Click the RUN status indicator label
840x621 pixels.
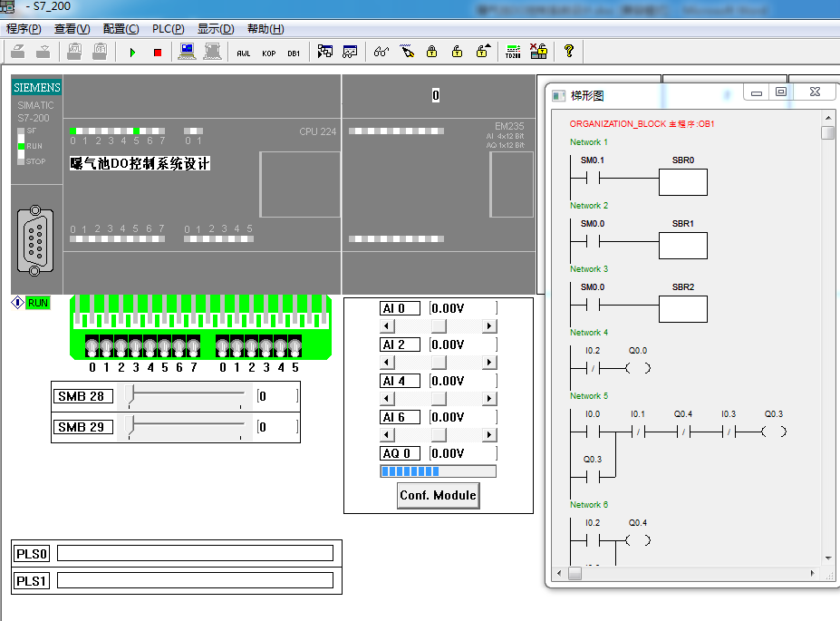37,303
